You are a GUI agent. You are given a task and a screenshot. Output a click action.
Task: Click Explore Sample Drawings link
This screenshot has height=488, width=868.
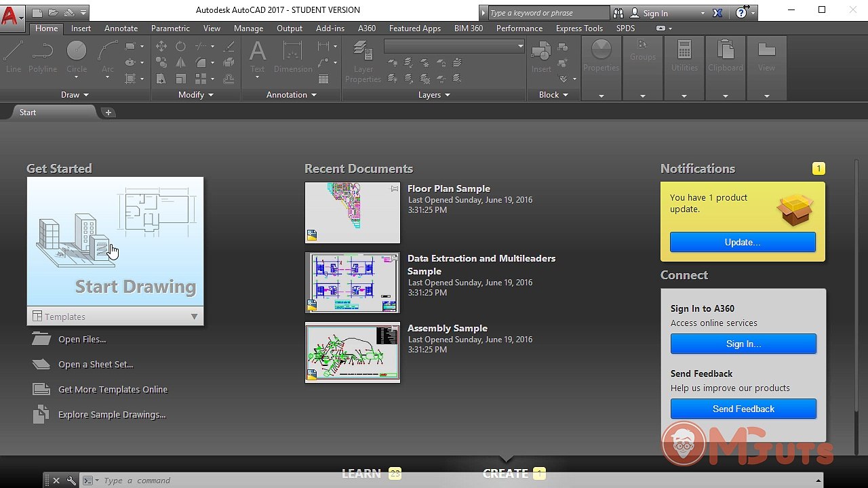(x=112, y=415)
